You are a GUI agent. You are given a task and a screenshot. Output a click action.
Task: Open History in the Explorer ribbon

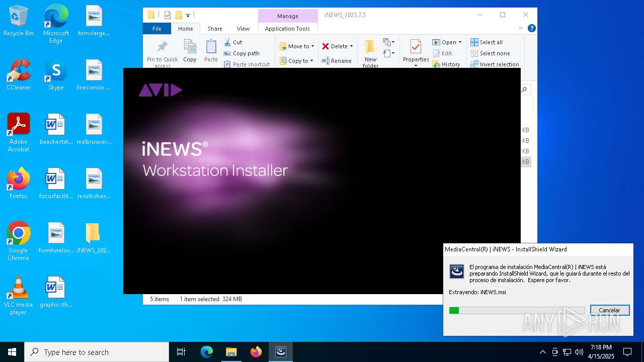(446, 64)
